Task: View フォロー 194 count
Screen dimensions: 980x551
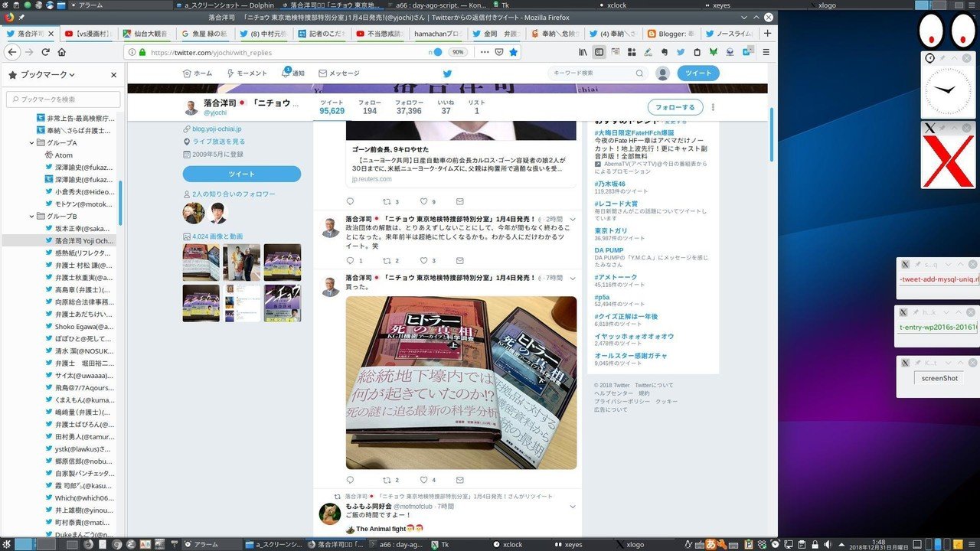Action: coord(370,106)
